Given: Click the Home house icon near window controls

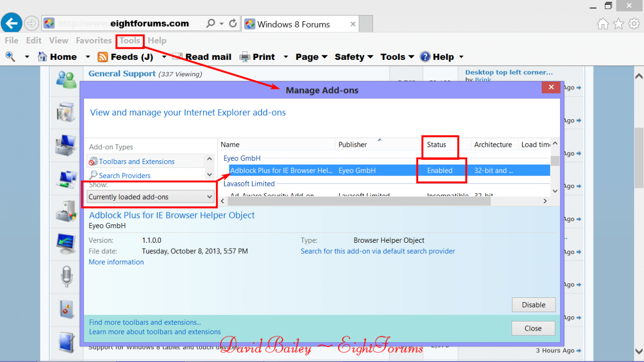Looking at the screenshot, I should tap(602, 24).
